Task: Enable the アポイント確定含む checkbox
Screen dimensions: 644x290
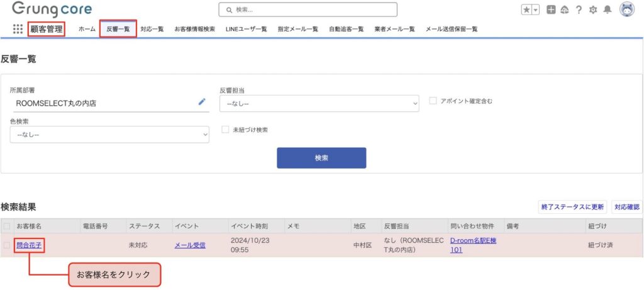Action: click(x=433, y=101)
